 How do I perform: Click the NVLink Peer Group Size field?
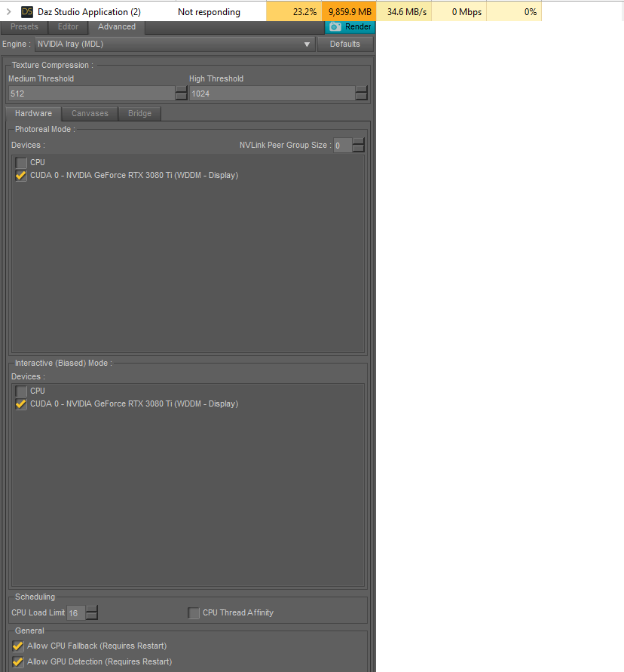pos(343,146)
